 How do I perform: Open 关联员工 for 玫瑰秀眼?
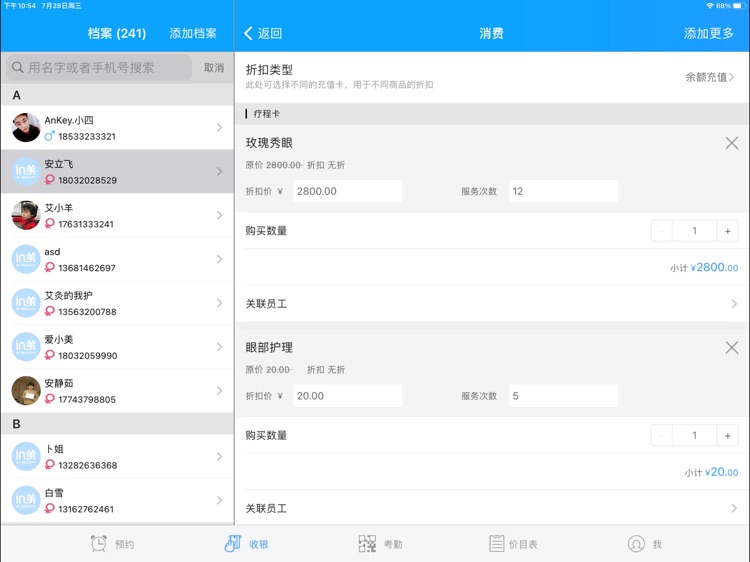[492, 304]
